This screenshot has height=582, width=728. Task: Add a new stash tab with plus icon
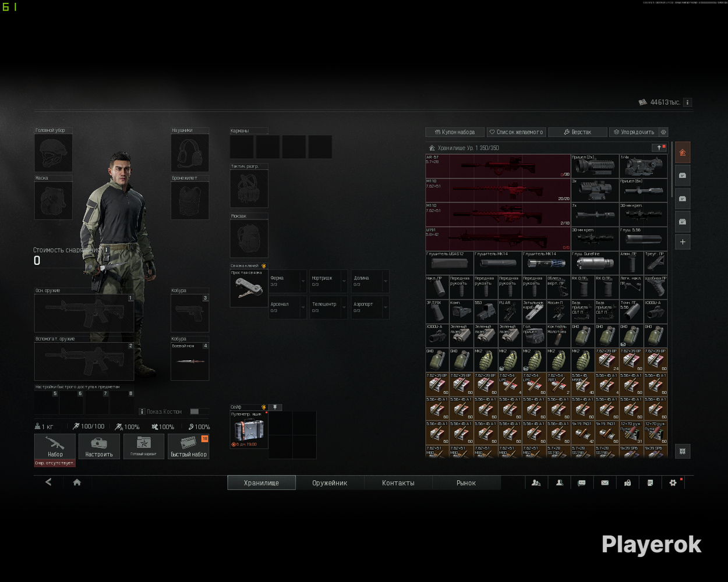coord(683,242)
